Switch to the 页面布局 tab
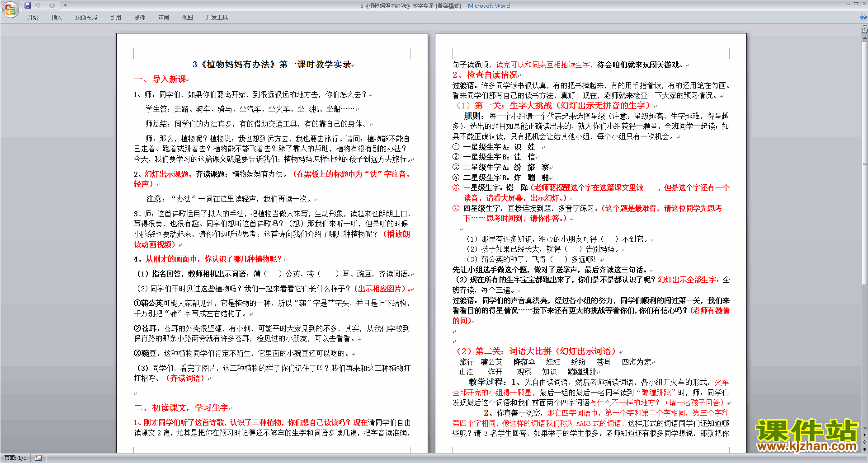Screen dimensions: 868x463 click(x=86, y=18)
